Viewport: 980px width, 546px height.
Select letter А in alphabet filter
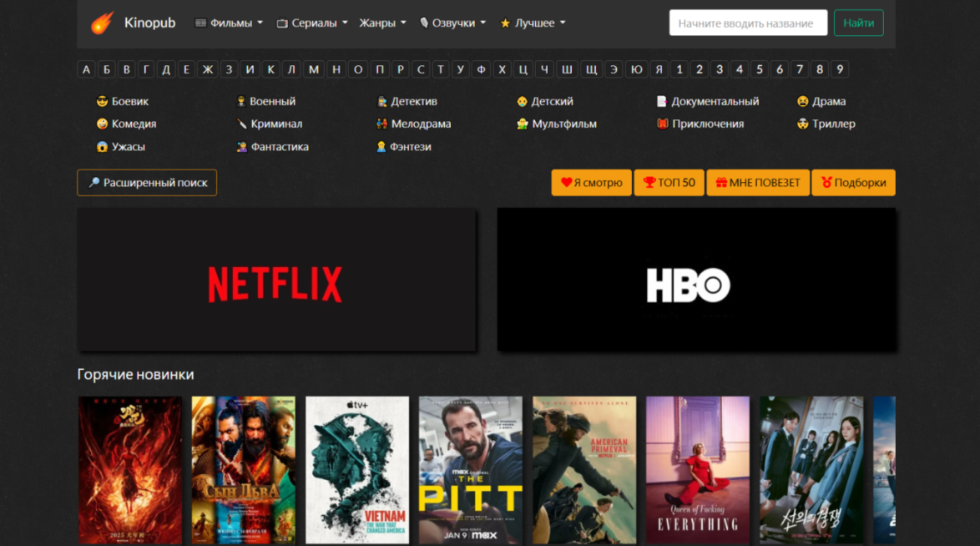[86, 69]
